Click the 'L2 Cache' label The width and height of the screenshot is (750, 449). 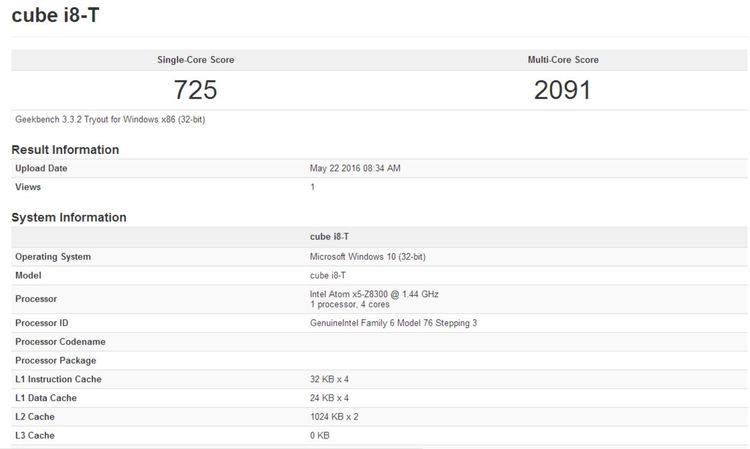click(35, 416)
